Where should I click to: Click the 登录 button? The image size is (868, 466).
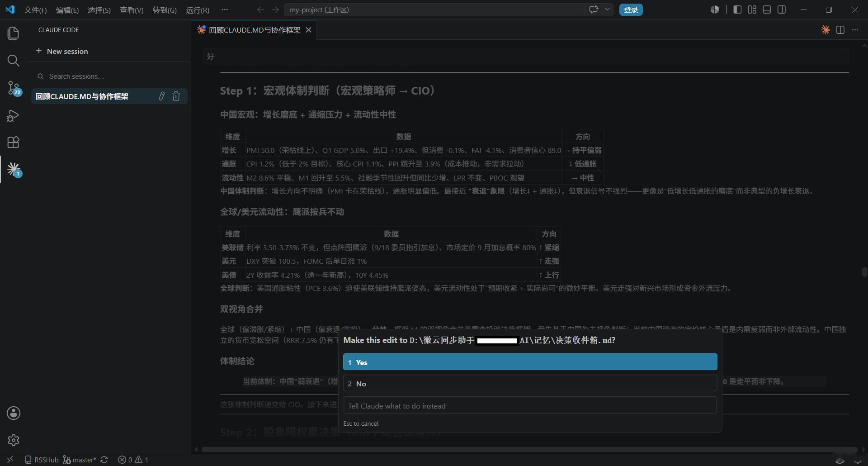coord(631,10)
